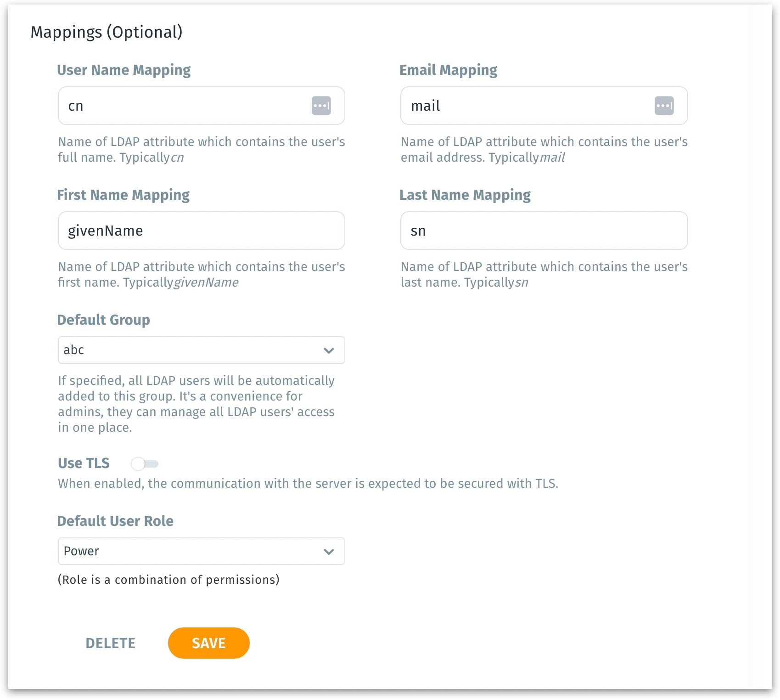Select the First Name Mapping input field
This screenshot has width=780, height=700.
coord(201,231)
